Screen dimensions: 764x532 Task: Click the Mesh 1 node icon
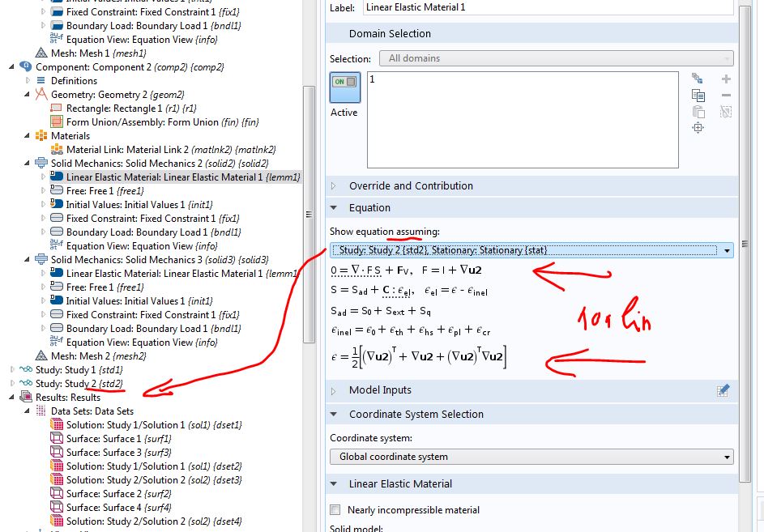coord(42,53)
